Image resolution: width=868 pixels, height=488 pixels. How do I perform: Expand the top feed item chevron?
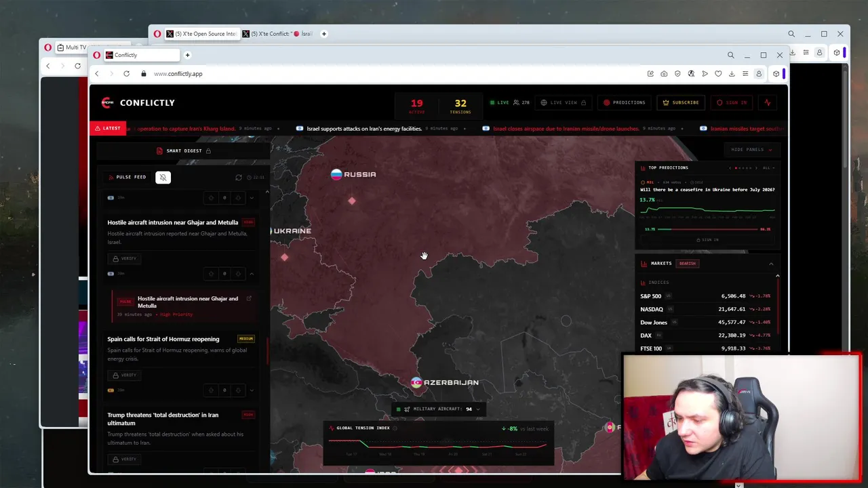(252, 198)
